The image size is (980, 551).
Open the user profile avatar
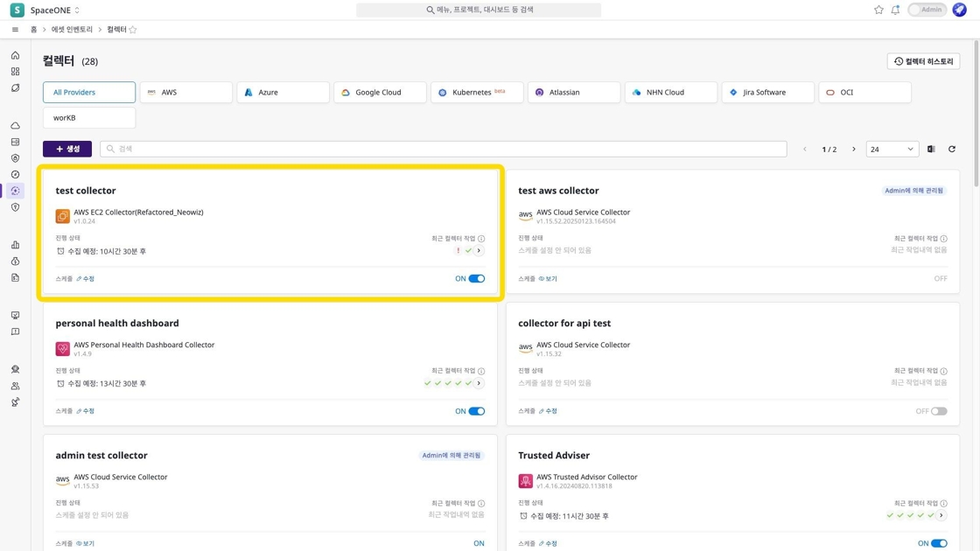point(959,10)
